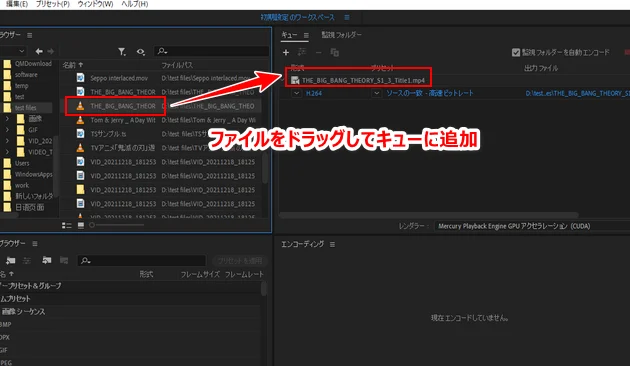The width and height of the screenshot is (630, 366).
Task: Click the ソースの一致 - 高速ビットレート preset link
Action: tap(430, 93)
